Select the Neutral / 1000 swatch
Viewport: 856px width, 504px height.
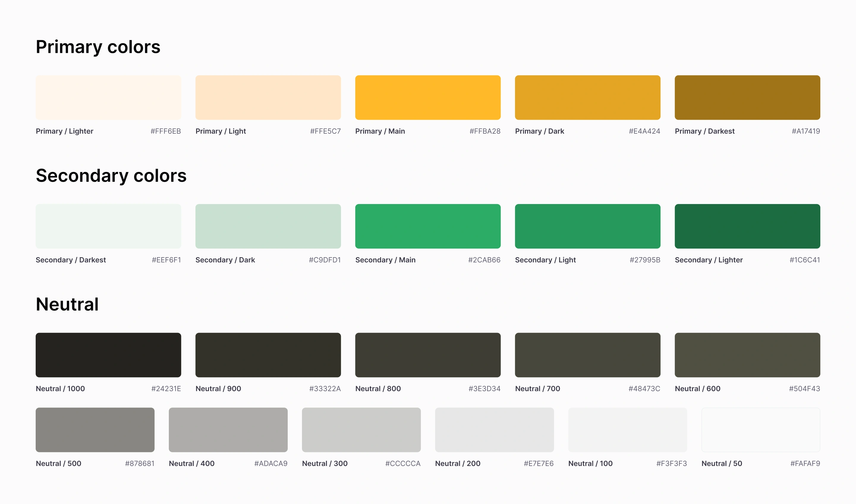(x=108, y=355)
